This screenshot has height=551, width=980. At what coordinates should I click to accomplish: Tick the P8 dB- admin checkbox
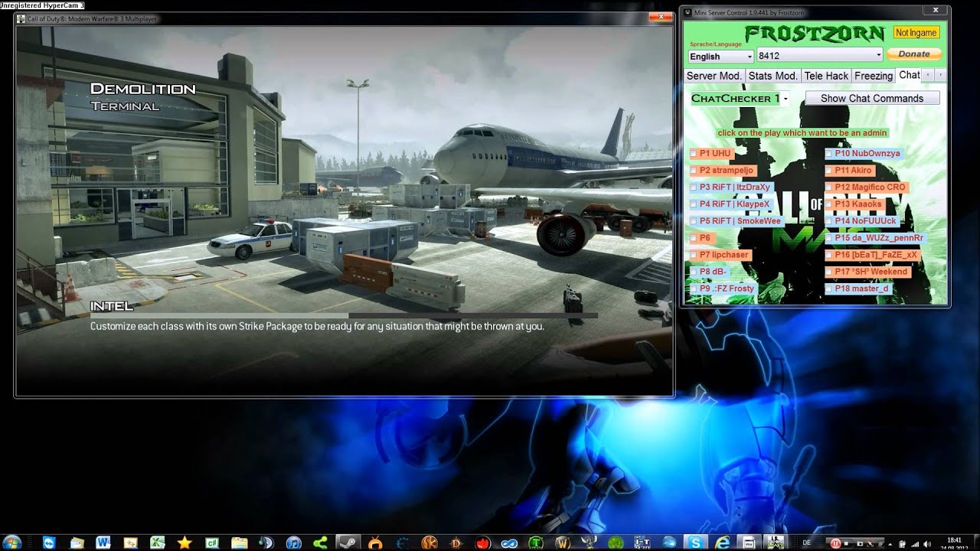tap(694, 272)
